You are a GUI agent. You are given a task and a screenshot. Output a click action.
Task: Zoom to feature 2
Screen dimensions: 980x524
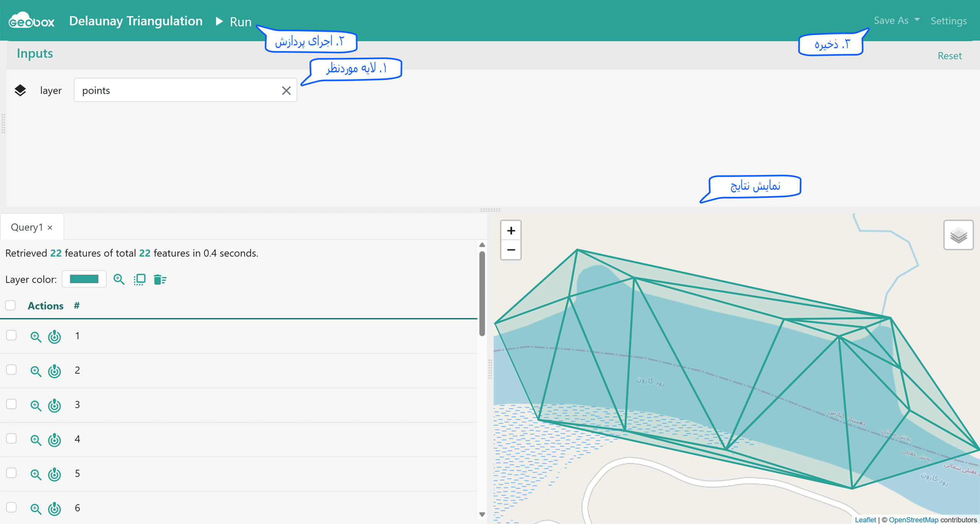click(36, 371)
